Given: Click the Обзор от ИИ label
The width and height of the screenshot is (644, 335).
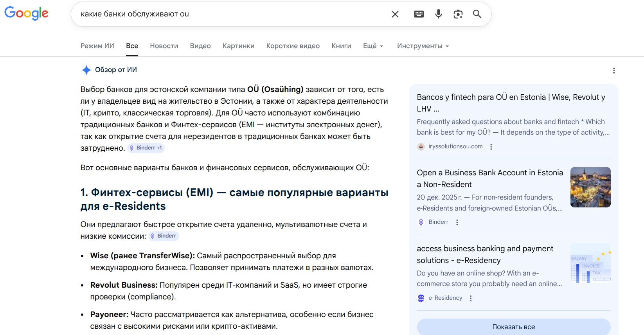Looking at the screenshot, I should click(x=116, y=70).
